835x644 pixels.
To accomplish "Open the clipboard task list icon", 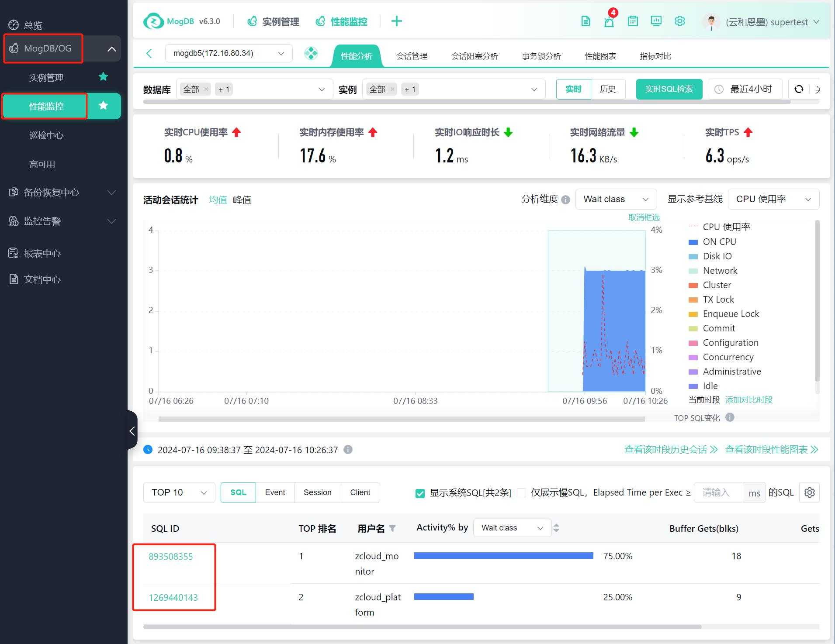I will click(x=633, y=21).
